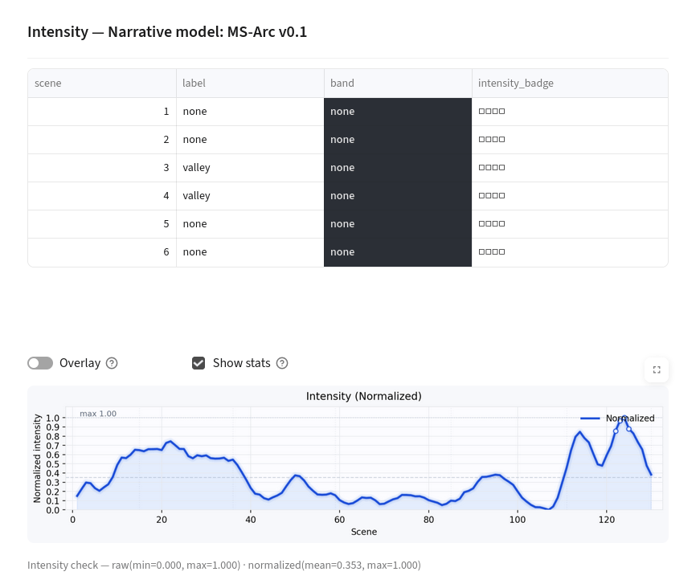Viewport: 700px width, 588px height.
Task: Sort by the label column header
Action: click(250, 83)
